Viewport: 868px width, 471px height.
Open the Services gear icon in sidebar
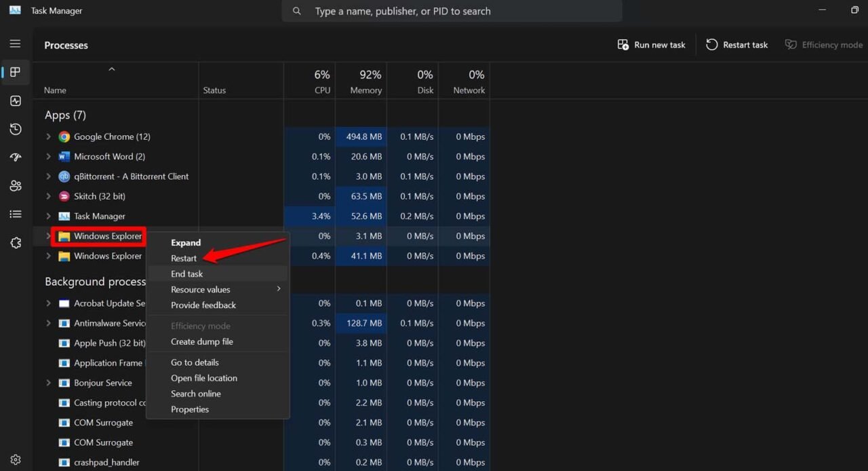coord(15,242)
